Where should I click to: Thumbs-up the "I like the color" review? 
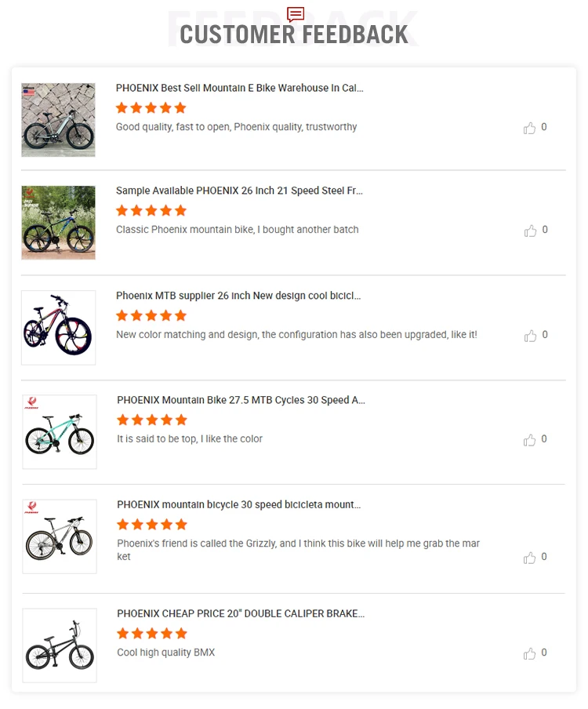(530, 440)
